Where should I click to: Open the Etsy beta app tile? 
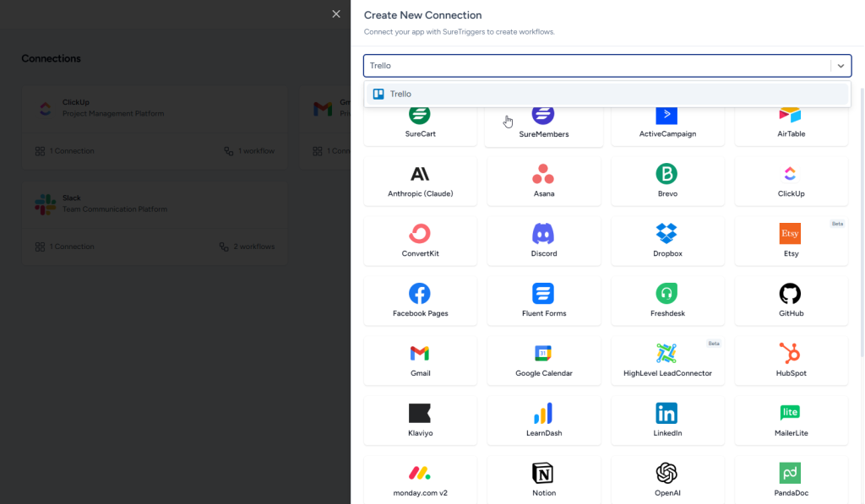[791, 241]
